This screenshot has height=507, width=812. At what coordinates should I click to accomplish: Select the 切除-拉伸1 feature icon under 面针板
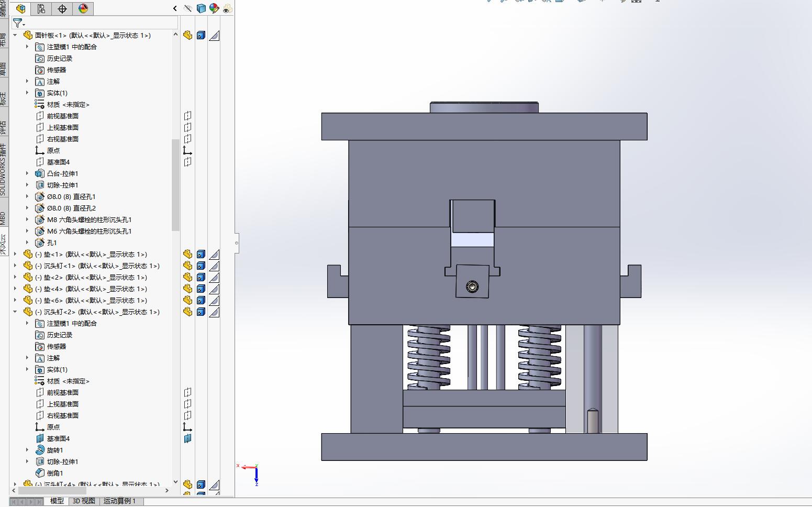point(40,185)
